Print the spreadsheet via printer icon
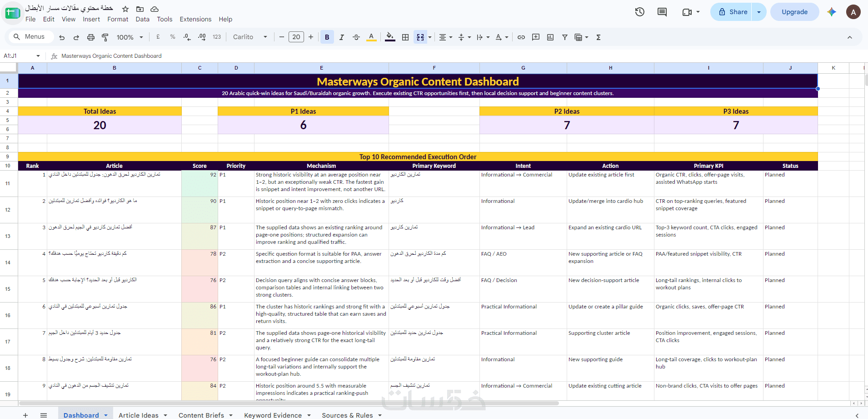Image resolution: width=868 pixels, height=419 pixels. pyautogui.click(x=91, y=37)
